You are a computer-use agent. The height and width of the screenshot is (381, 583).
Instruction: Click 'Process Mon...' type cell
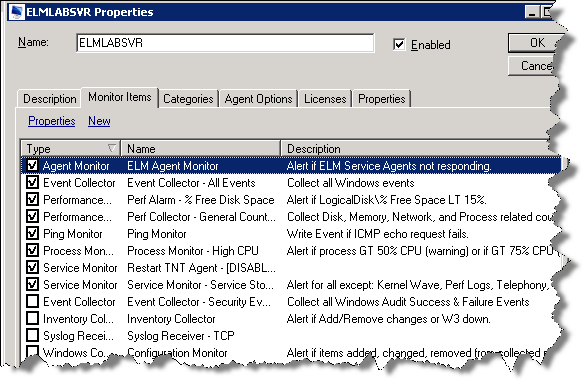tap(78, 251)
